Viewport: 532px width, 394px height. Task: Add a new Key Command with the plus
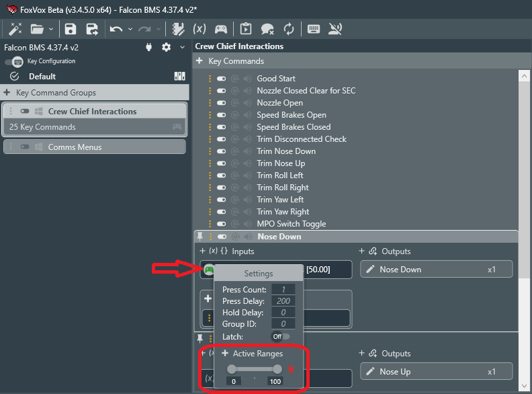tap(199, 61)
